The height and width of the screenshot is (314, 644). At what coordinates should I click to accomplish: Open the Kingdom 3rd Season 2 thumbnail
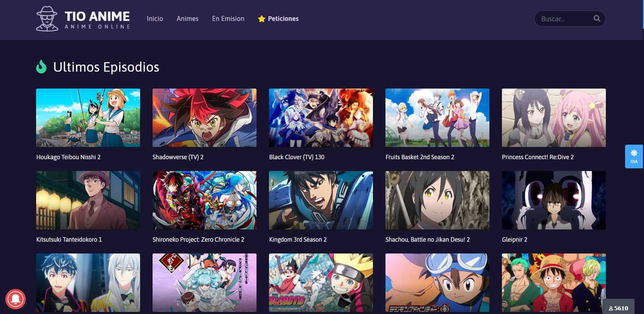tap(321, 200)
